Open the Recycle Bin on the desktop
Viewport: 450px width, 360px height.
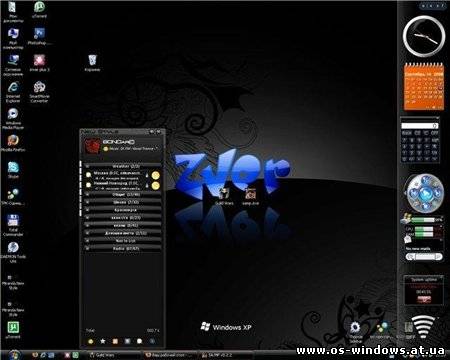click(92, 63)
